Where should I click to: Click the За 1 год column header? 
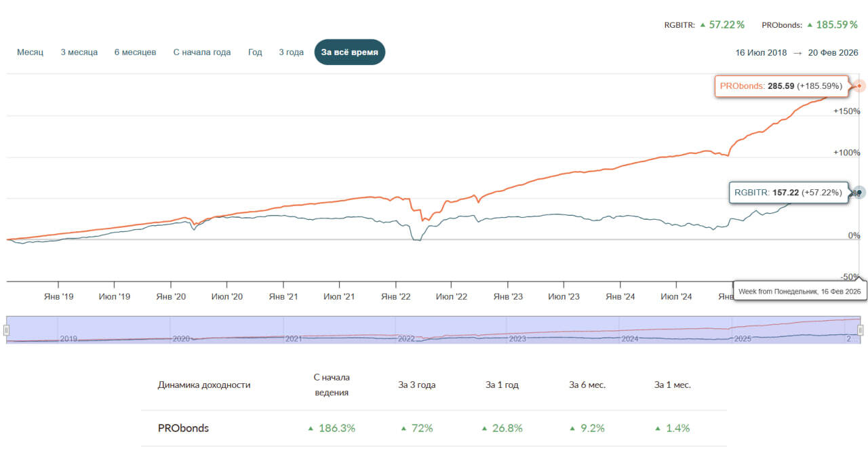click(502, 385)
